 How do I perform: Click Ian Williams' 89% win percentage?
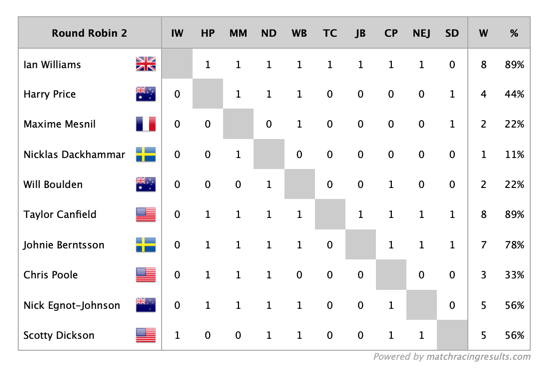(514, 65)
